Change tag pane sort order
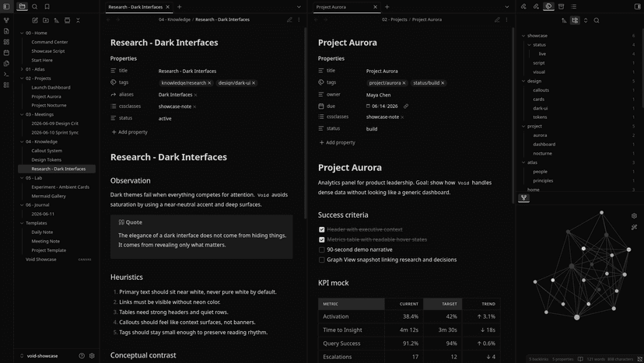The height and width of the screenshot is (363, 644). (x=565, y=20)
